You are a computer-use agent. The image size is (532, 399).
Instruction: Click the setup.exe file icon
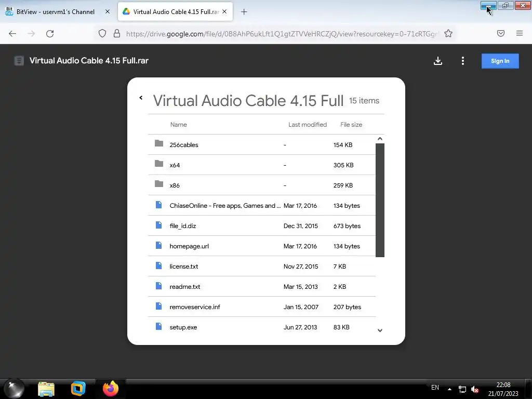158,326
